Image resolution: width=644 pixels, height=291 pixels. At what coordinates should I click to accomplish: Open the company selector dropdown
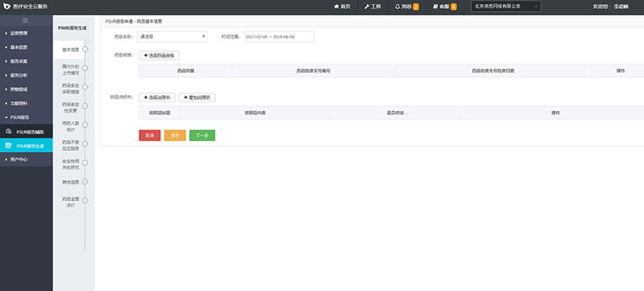[506, 6]
